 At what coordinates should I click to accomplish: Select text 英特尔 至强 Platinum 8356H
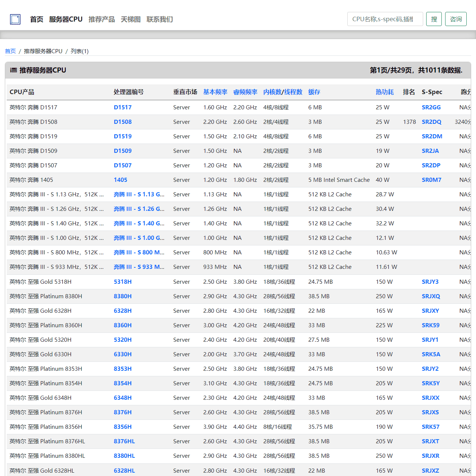coord(46,427)
